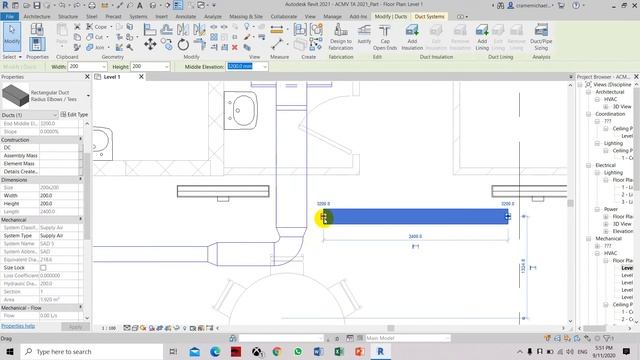Close the Properties palette
Image resolution: width=640 pixels, height=360 pixels.
pos(87,77)
